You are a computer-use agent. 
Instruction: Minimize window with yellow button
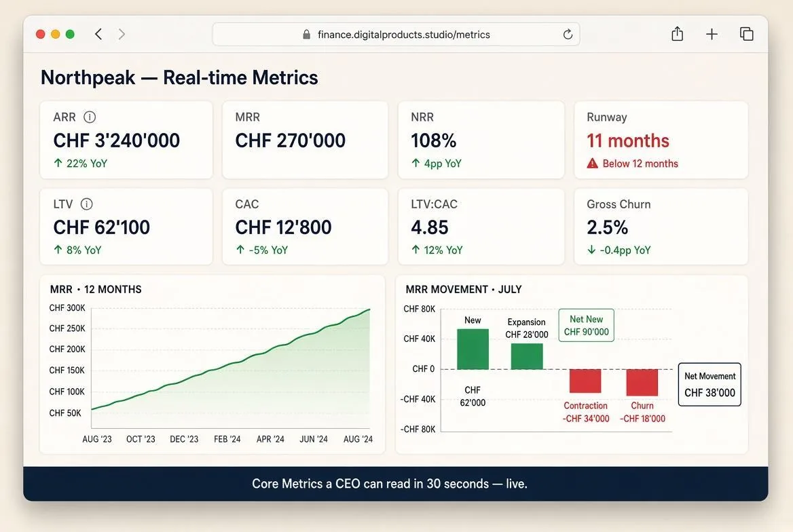56,34
